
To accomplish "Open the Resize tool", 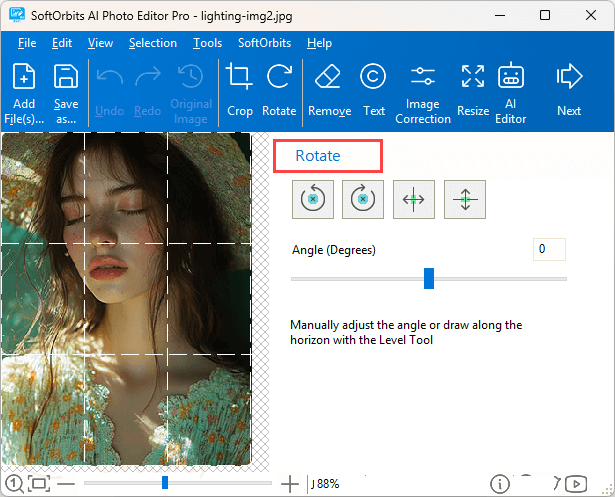I will (x=472, y=88).
